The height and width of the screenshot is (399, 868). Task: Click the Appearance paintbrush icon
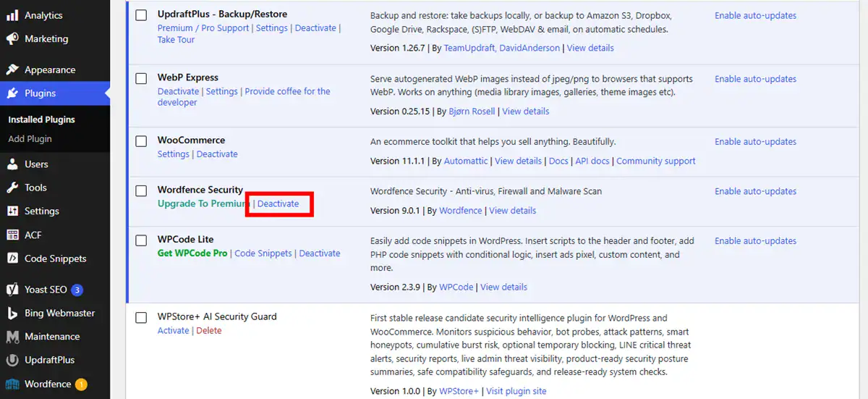12,70
